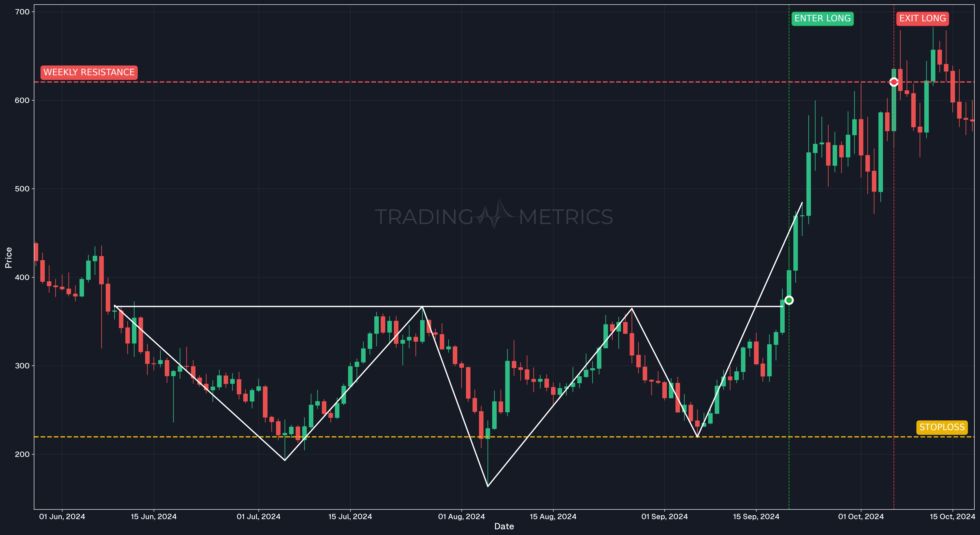Click the 15 Aug, 2024 date label
Viewport: 980px width, 535px height.
point(553,516)
